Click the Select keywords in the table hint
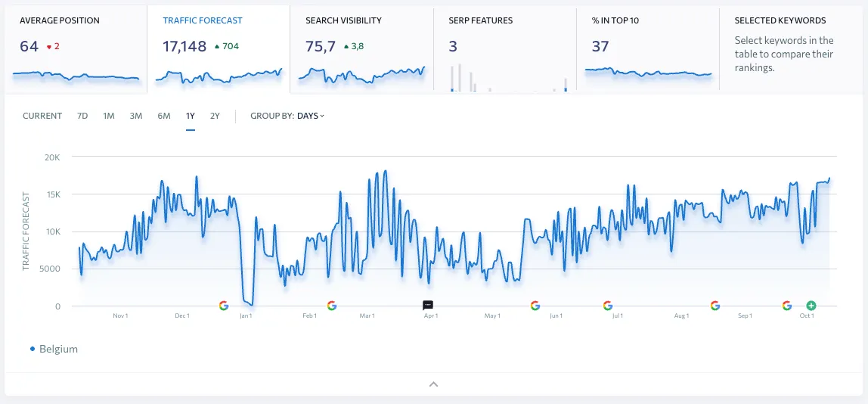The image size is (868, 404). coord(784,54)
